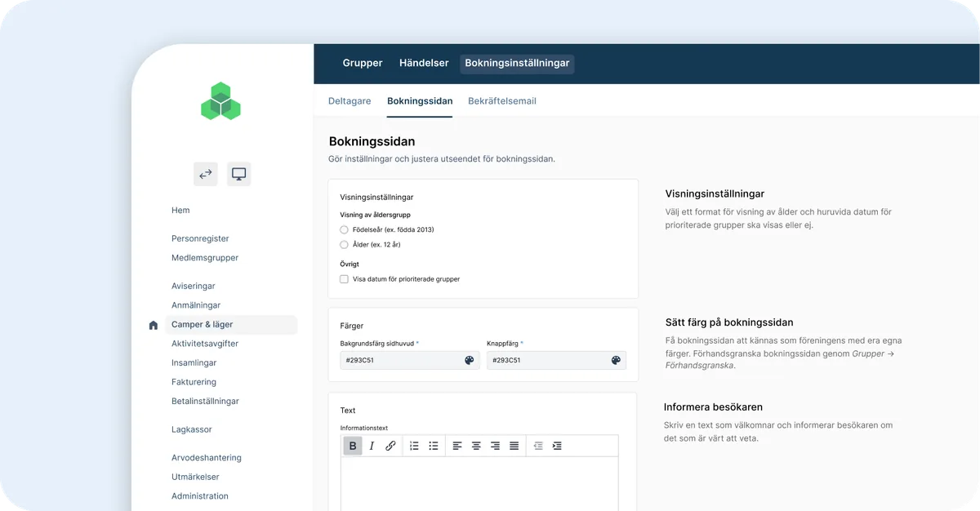This screenshot has height=511, width=980.
Task: Click the home icon beside Camper & läger
Action: pyautogui.click(x=154, y=325)
